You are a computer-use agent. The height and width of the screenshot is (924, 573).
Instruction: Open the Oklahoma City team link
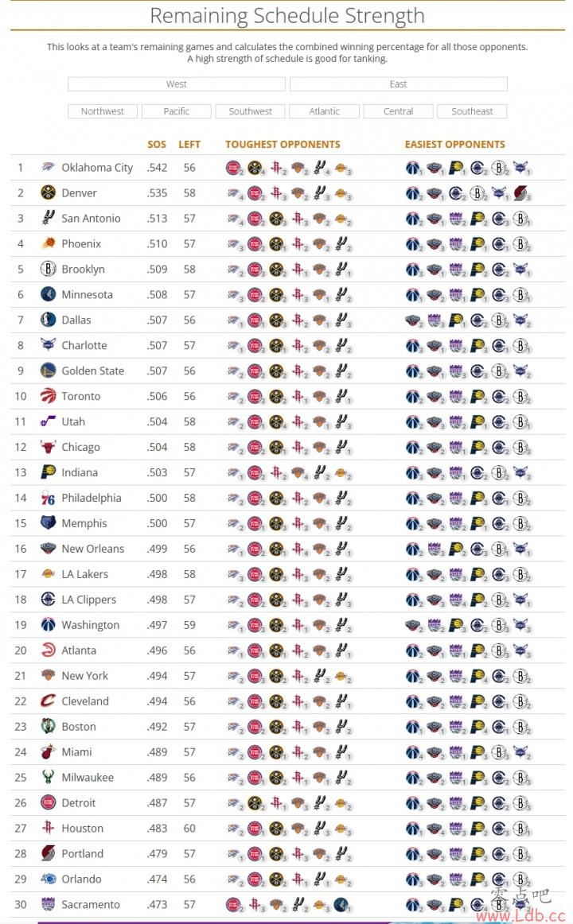(97, 168)
